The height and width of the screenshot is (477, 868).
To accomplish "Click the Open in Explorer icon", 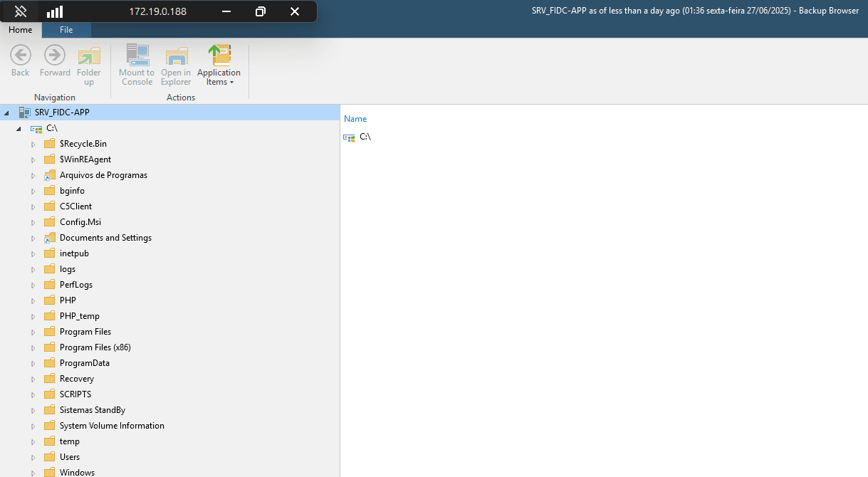I will (176, 57).
